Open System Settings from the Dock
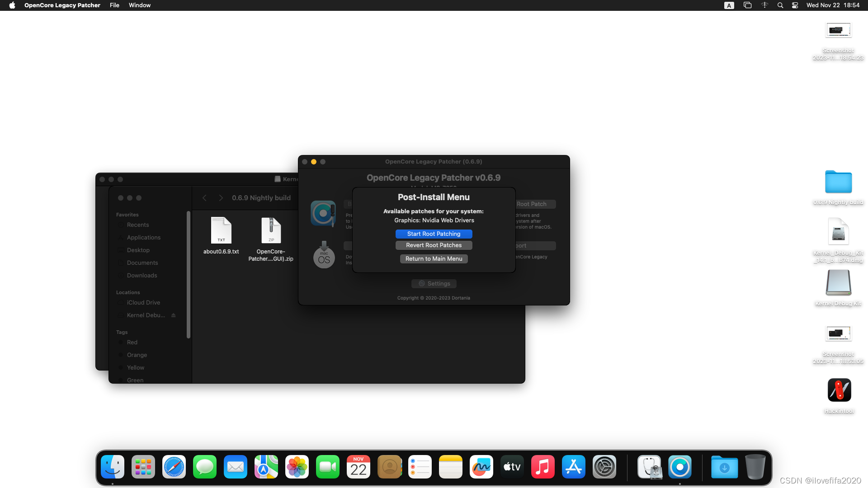868x488 pixels. click(x=604, y=467)
